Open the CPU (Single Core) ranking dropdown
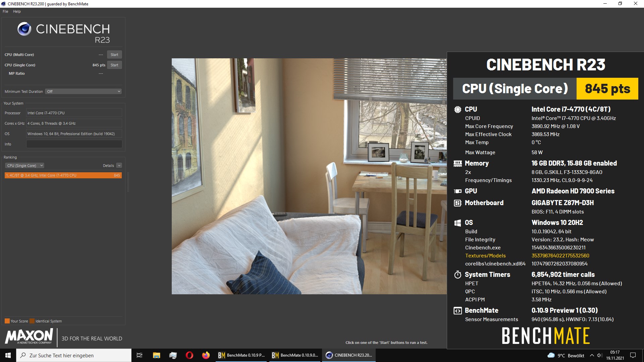Image resolution: width=644 pixels, height=362 pixels. pyautogui.click(x=24, y=166)
